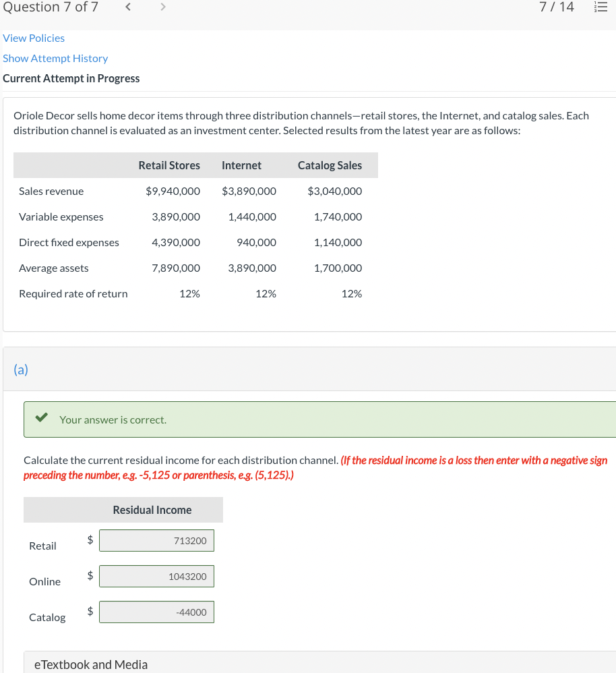Image resolution: width=616 pixels, height=673 pixels.
Task: Open View Policies link
Action: tap(34, 38)
